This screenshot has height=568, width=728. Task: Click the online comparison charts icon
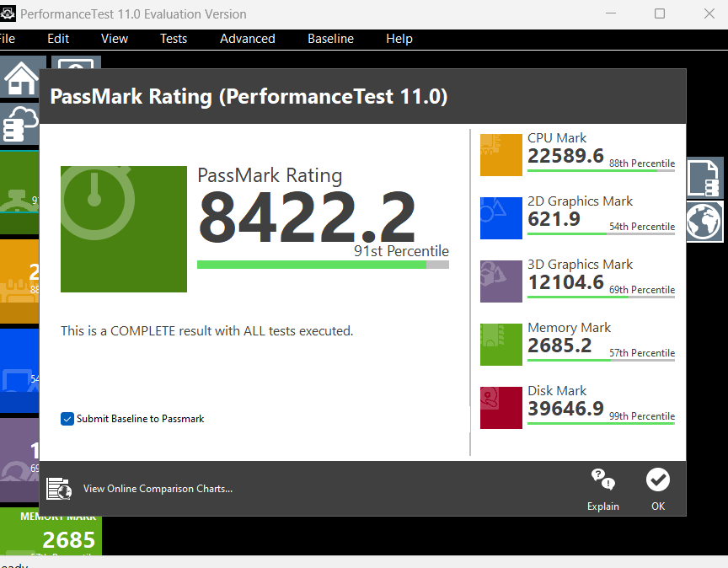click(x=59, y=489)
